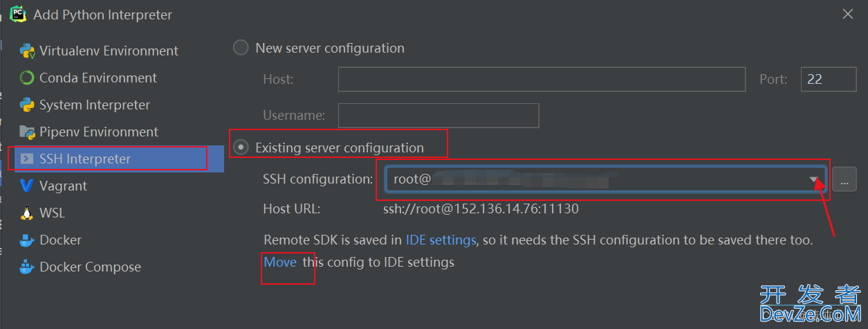Click the SSH Interpreter terminal icon
Screen dimensions: 868x329
tap(27, 159)
